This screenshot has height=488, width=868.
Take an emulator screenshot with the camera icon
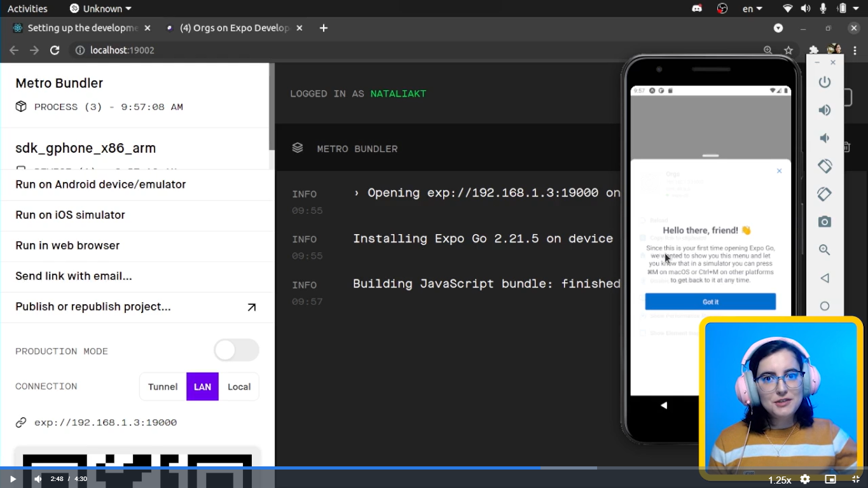[825, 222]
